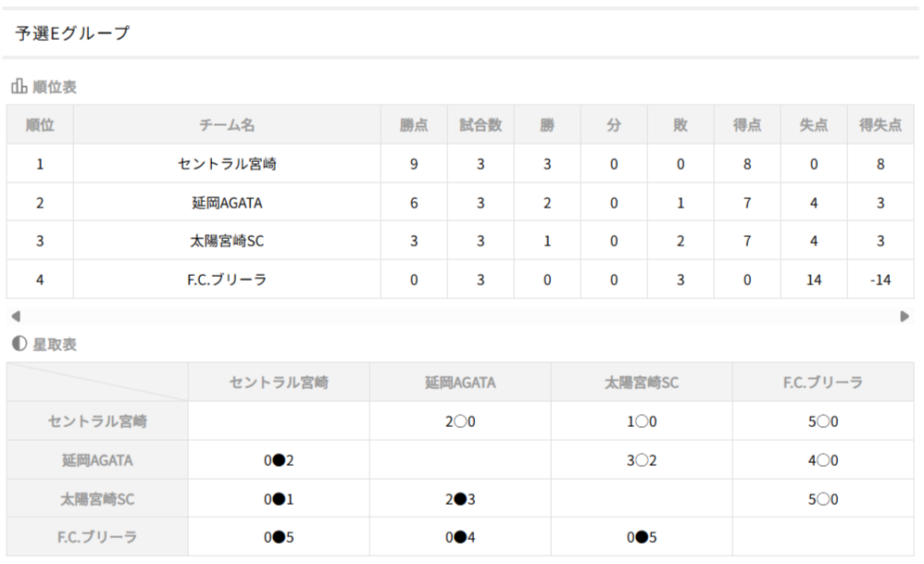Click the bar chart icon beside 順位表
The image size is (924, 564).
pyautogui.click(x=19, y=87)
